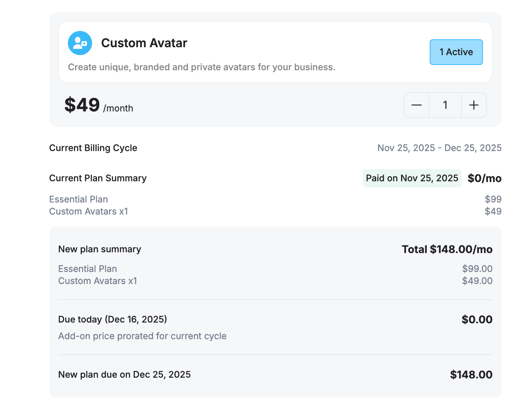Screen dimensions: 532x420
Task: Click the New plan summary heading
Action: point(100,249)
